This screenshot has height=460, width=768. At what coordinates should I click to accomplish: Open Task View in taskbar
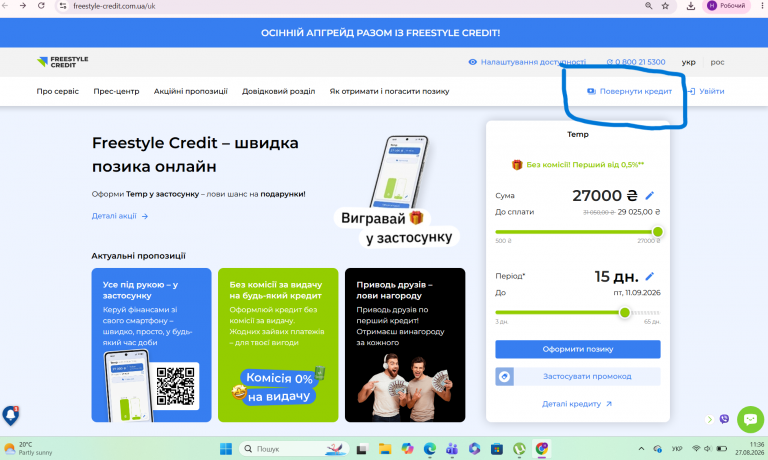tap(362, 449)
